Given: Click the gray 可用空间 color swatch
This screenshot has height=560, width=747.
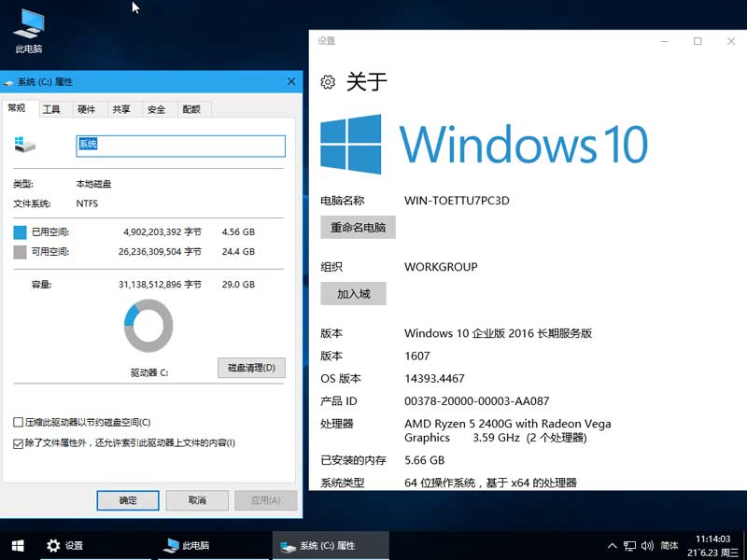Looking at the screenshot, I should click(x=20, y=252).
